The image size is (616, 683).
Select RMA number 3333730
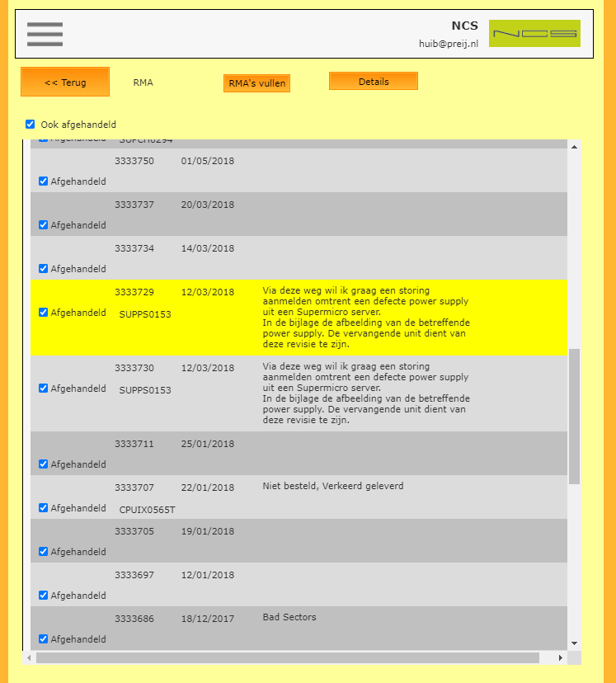point(134,368)
